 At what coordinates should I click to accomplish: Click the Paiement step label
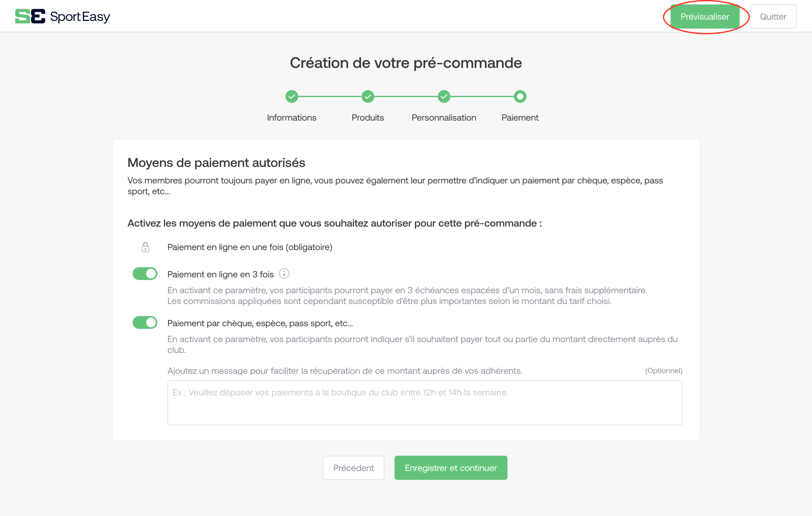click(520, 117)
